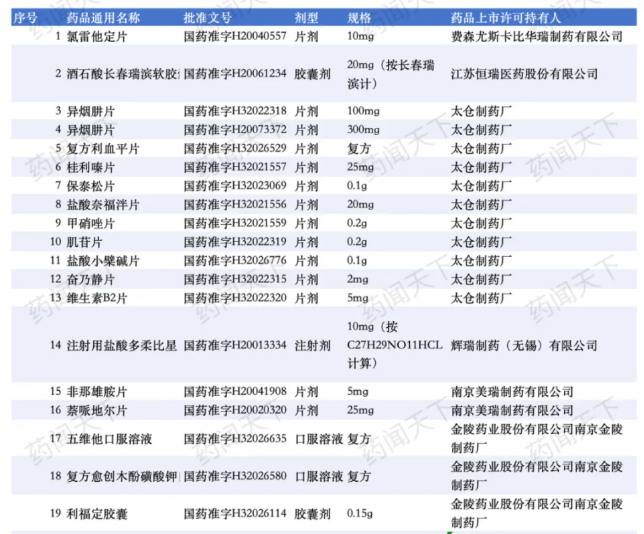Click approval number 国药准字H32023069
This screenshot has height=534, width=644.
click(x=235, y=185)
